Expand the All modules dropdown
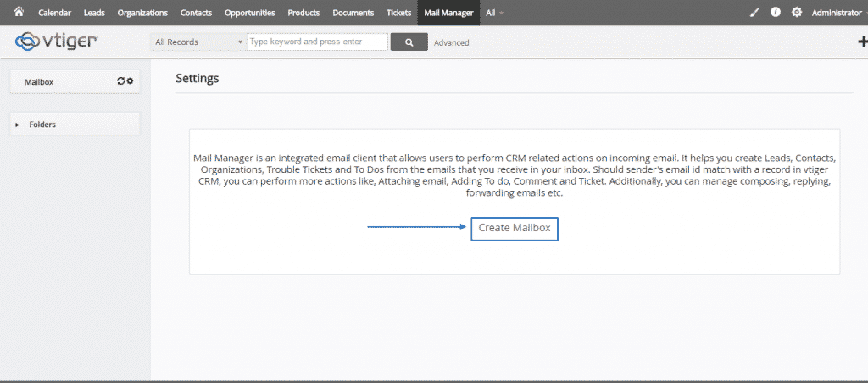Screen dimensions: 868x383 (x=494, y=13)
